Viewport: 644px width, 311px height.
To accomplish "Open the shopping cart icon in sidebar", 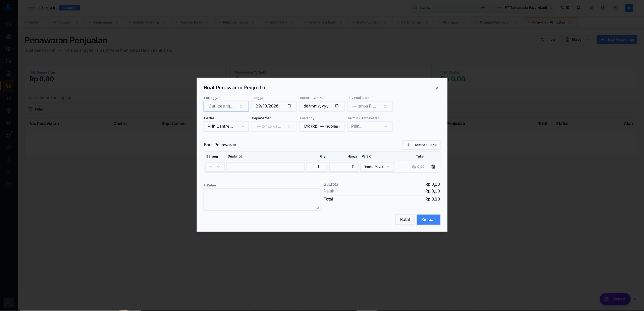I will (9, 98).
